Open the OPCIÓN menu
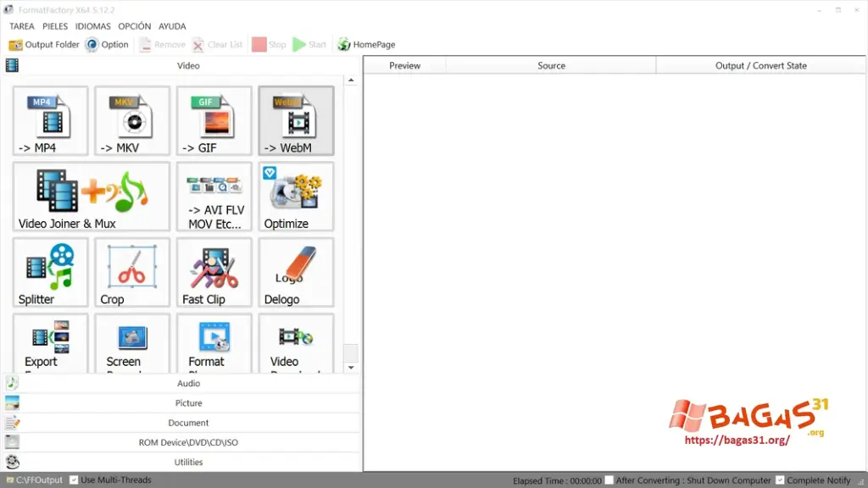Image resolution: width=868 pixels, height=488 pixels. click(134, 25)
